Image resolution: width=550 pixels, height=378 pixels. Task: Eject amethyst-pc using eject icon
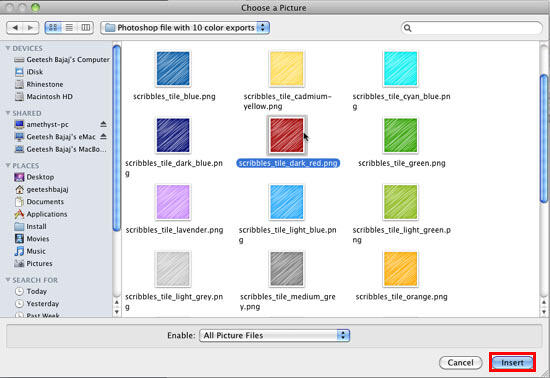(x=103, y=124)
